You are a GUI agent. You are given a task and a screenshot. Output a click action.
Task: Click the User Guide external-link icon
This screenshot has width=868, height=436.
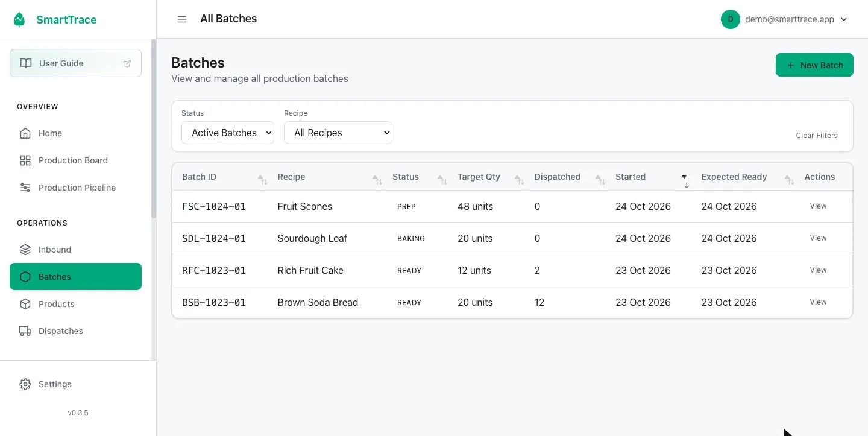pyautogui.click(x=127, y=63)
